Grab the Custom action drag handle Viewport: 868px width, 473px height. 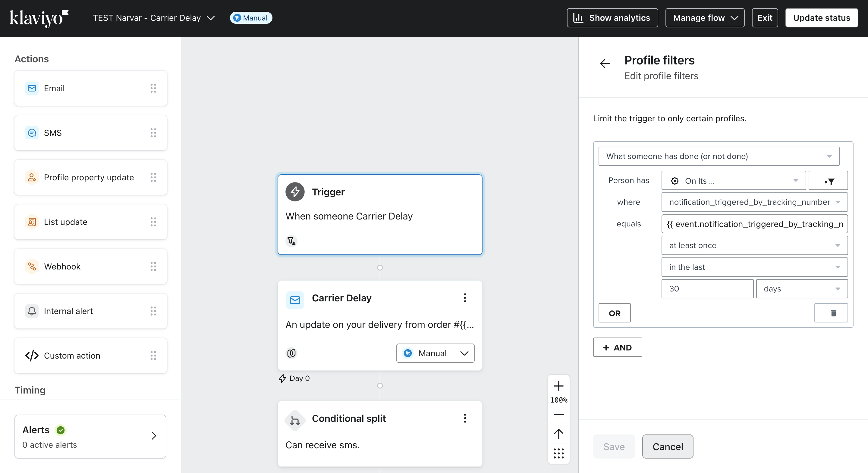pyautogui.click(x=153, y=356)
